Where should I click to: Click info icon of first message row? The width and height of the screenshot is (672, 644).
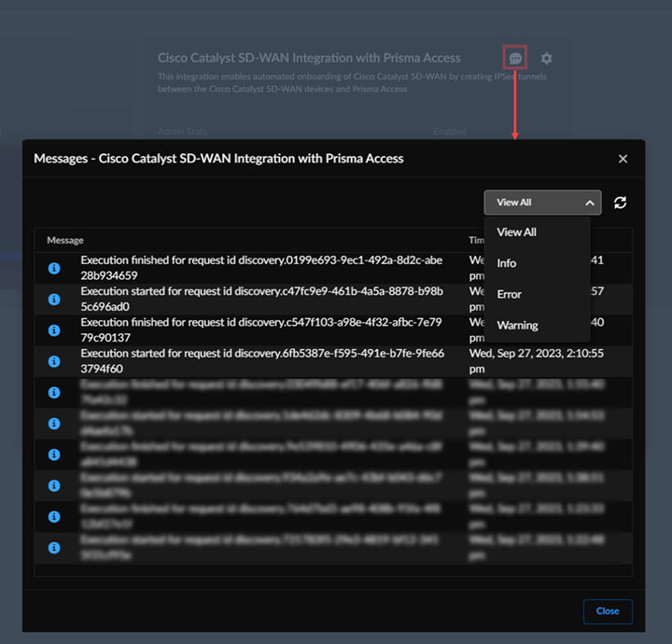click(54, 268)
